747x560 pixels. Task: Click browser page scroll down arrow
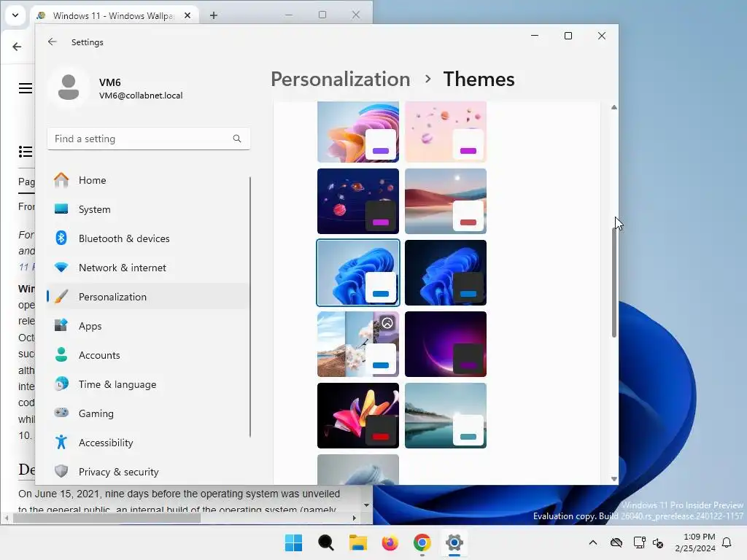click(366, 505)
